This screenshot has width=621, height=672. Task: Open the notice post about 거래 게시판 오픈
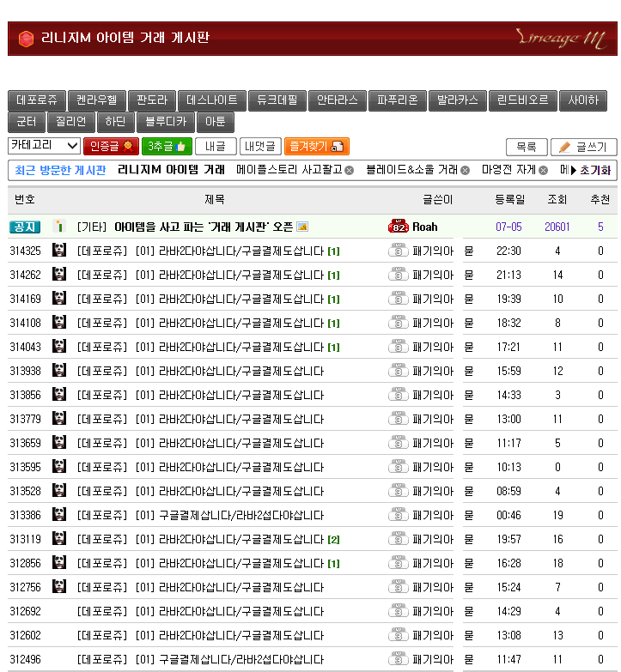[x=204, y=227]
